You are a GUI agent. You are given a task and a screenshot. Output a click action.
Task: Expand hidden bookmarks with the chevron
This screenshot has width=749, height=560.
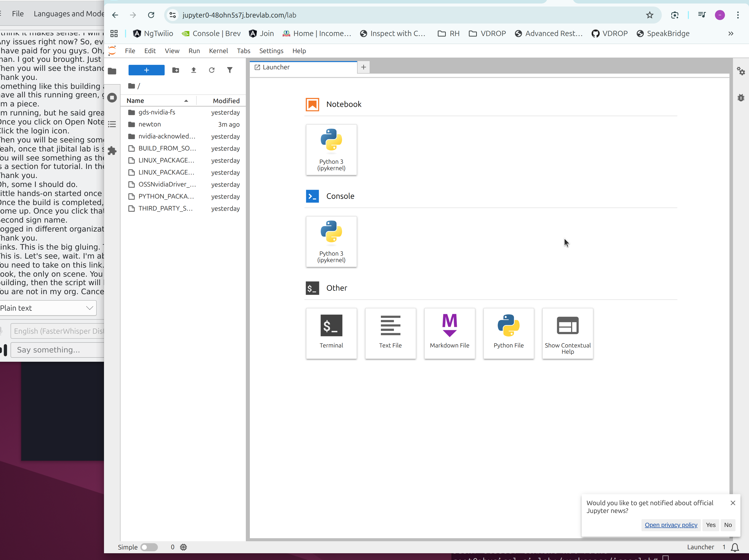coord(731,33)
